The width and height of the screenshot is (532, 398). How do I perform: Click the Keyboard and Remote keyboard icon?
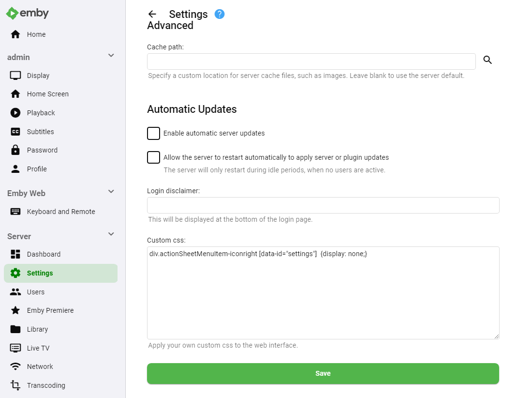coord(15,212)
